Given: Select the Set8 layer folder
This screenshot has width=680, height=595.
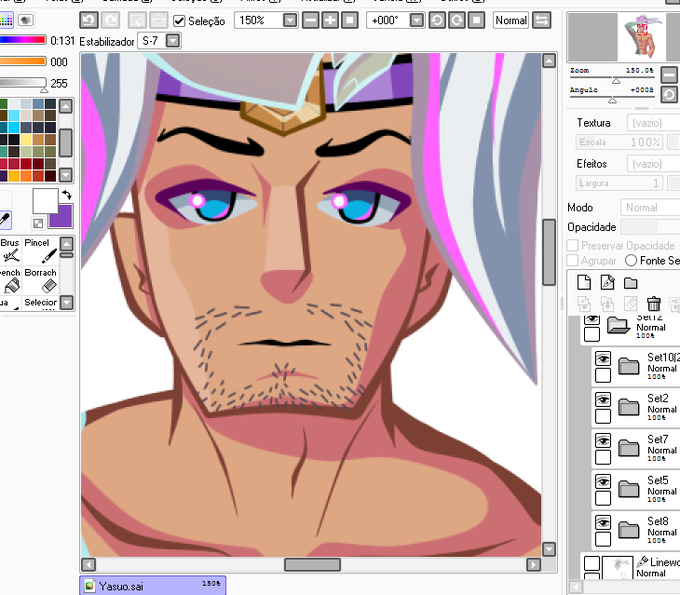Looking at the screenshot, I should point(636,530).
